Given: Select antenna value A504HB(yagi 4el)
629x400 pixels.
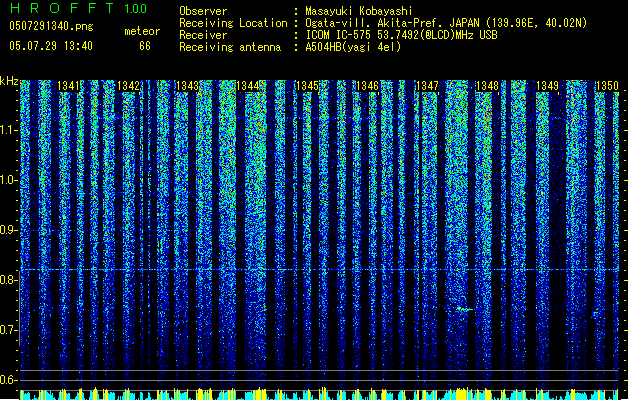Looking at the screenshot, I should pyautogui.click(x=353, y=47).
